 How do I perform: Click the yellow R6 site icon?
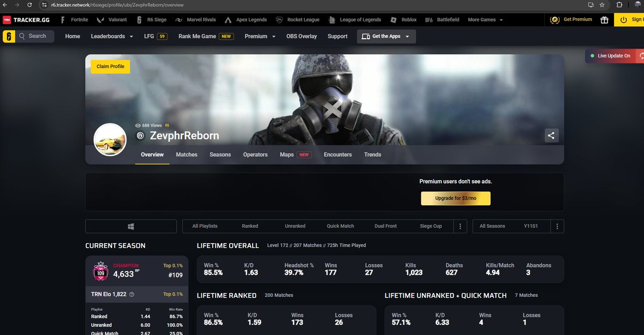click(9, 36)
